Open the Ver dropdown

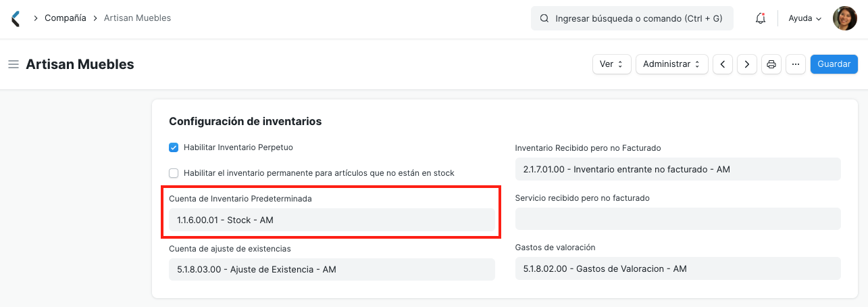(612, 64)
